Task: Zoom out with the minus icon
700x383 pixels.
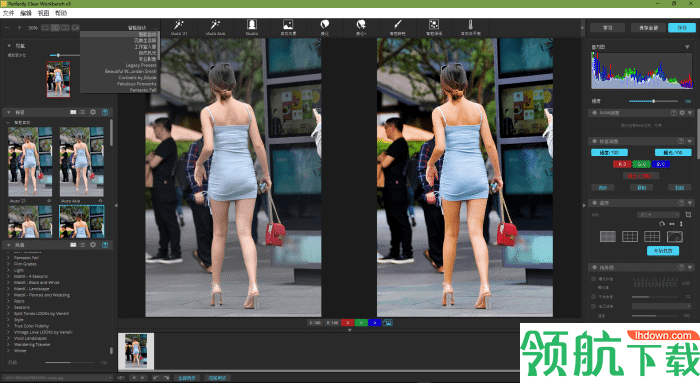Action: 7,28
